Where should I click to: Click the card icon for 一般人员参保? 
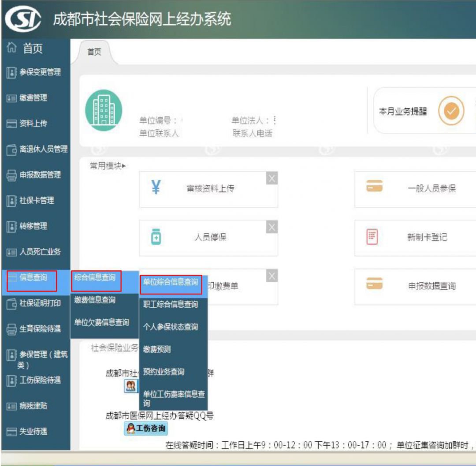(x=374, y=188)
